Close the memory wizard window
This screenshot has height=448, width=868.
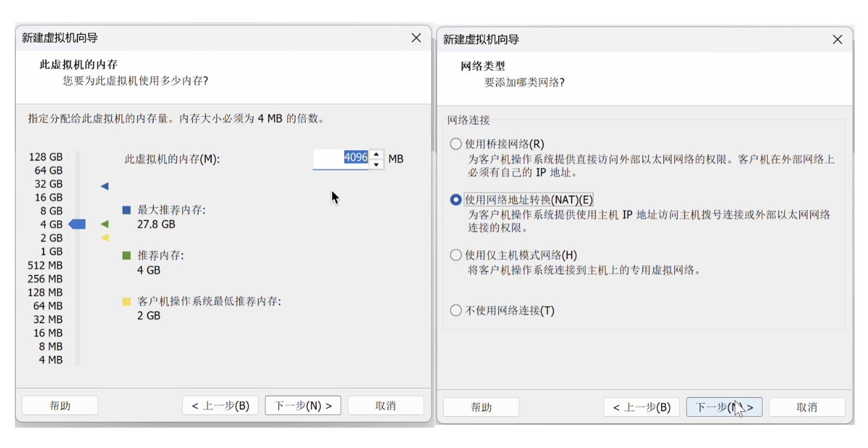(416, 37)
